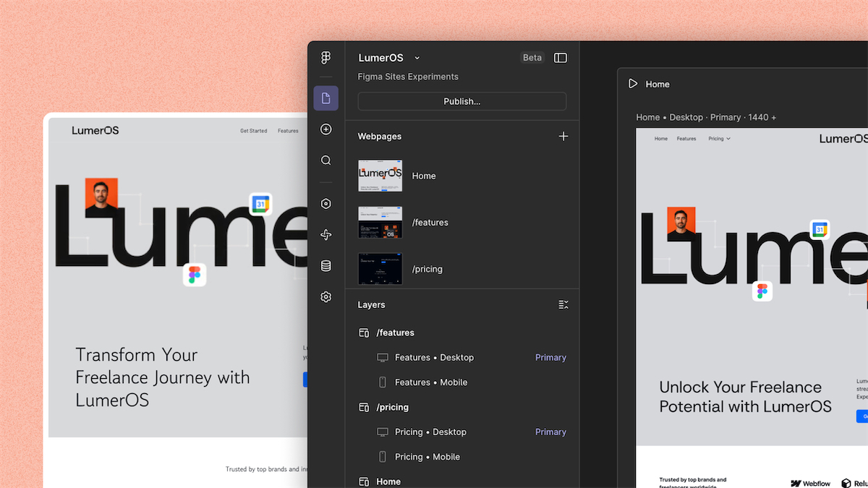The width and height of the screenshot is (868, 488).
Task: Click the /features page layer icon
Action: click(x=365, y=333)
